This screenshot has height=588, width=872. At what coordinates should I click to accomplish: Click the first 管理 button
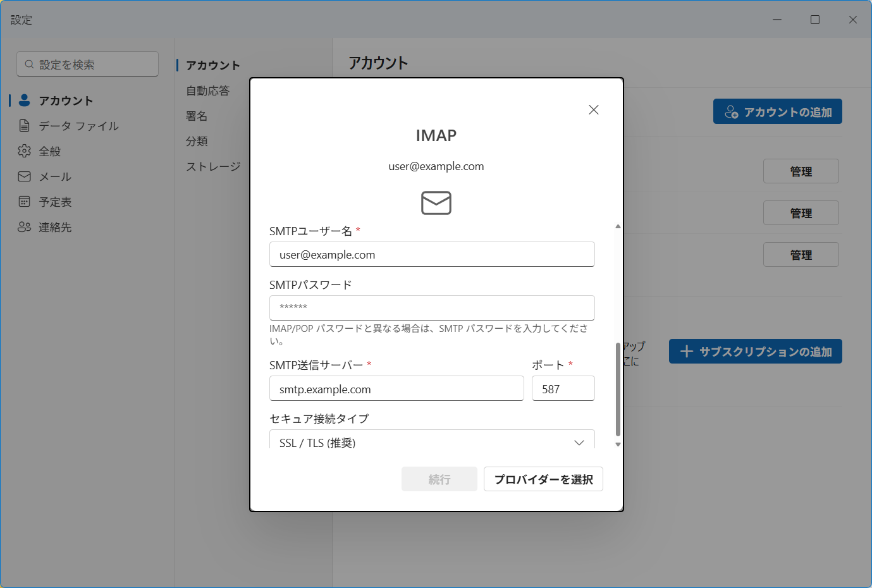(801, 171)
